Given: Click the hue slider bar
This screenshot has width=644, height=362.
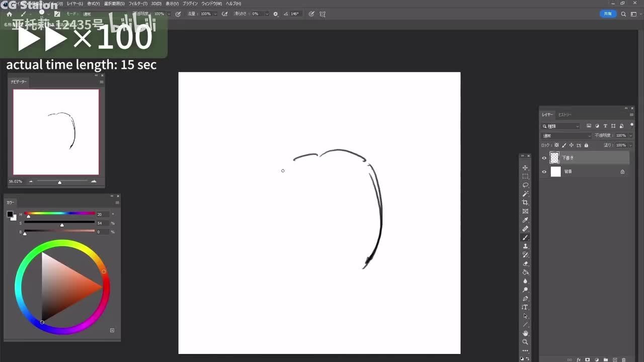Looking at the screenshot, I should click(x=59, y=213).
